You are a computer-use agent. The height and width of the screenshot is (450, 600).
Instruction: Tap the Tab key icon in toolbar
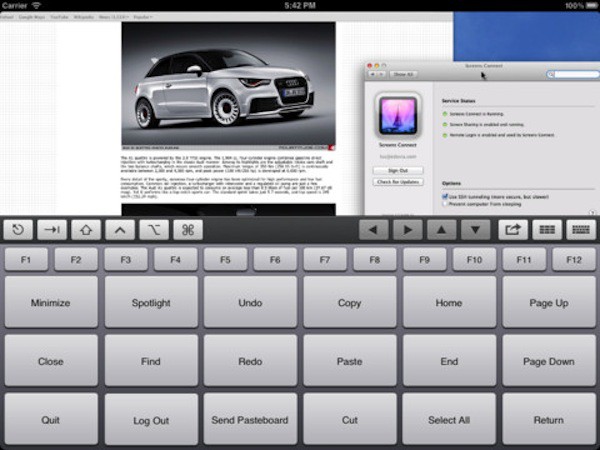[x=51, y=230]
